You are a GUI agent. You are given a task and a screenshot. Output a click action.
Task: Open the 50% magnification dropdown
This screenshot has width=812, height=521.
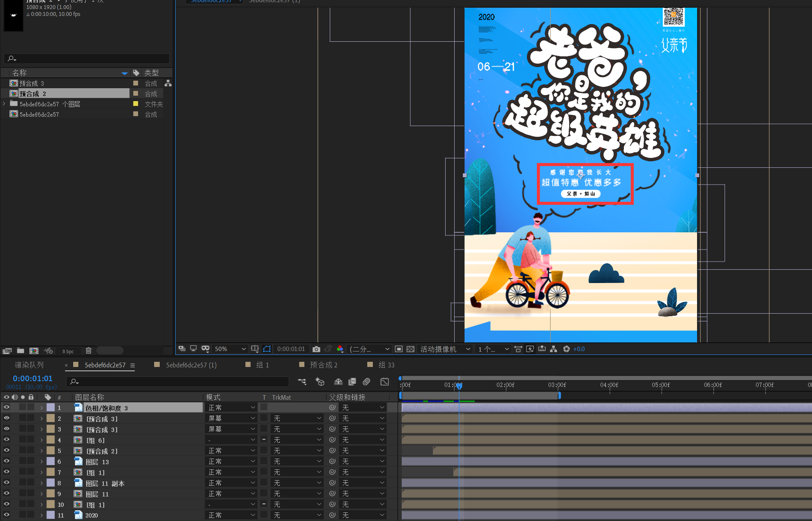pyautogui.click(x=230, y=349)
